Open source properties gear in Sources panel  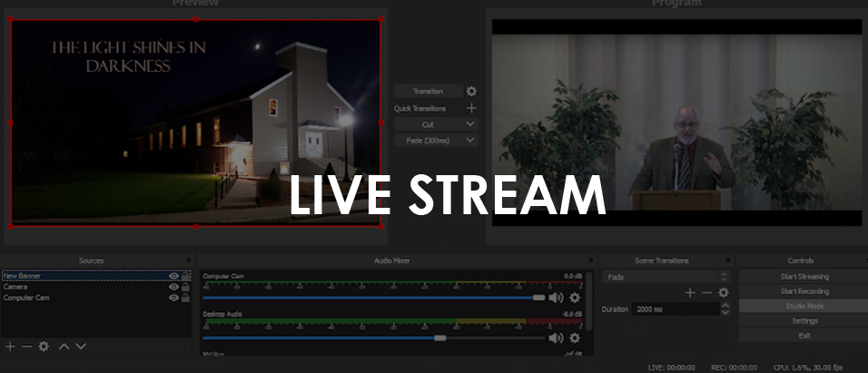click(x=44, y=347)
